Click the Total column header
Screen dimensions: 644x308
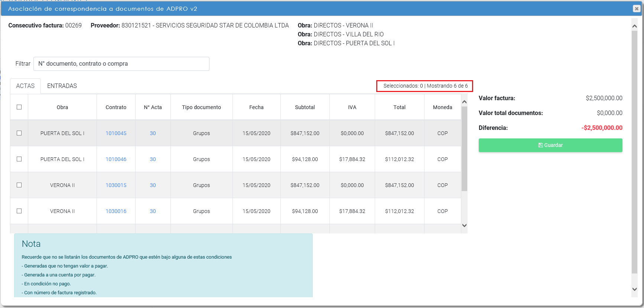[x=399, y=107]
